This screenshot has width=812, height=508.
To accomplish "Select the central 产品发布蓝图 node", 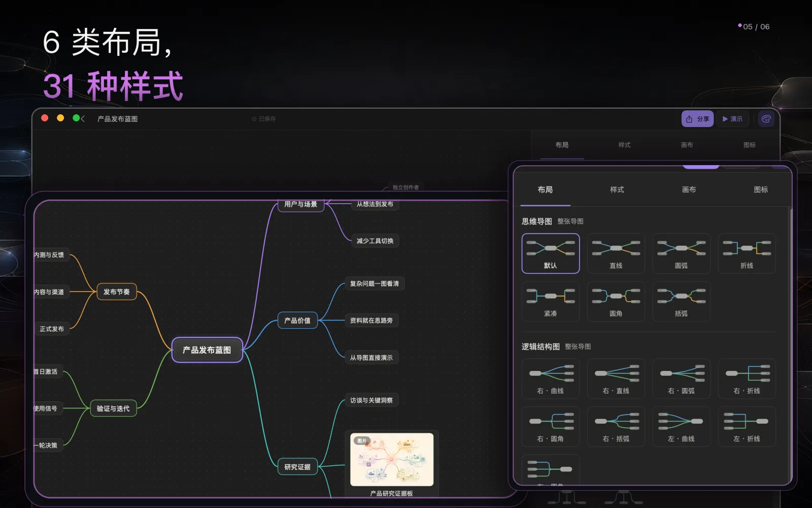I will click(207, 350).
